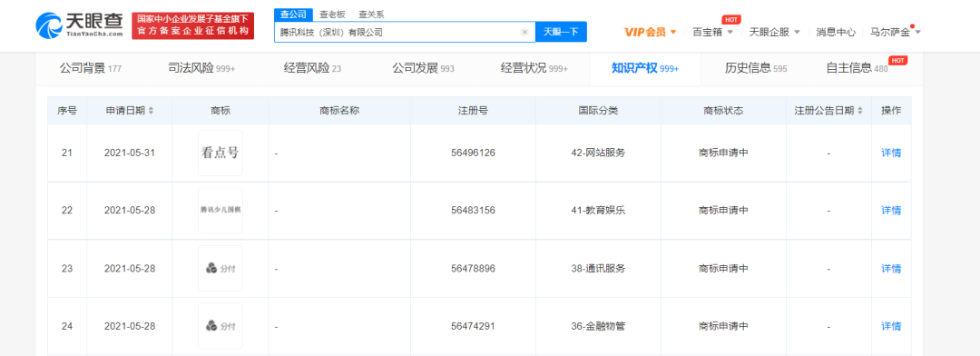Open the red official credit agency banner
The image size is (980, 356).
coord(192,25)
